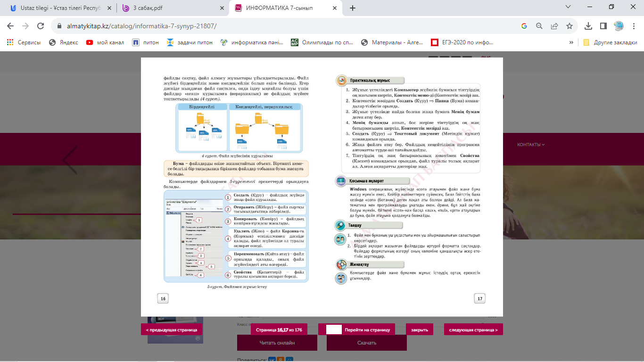The height and width of the screenshot is (362, 644).
Task: Click the 'Читать онлайн' button
Action: pyautogui.click(x=277, y=343)
